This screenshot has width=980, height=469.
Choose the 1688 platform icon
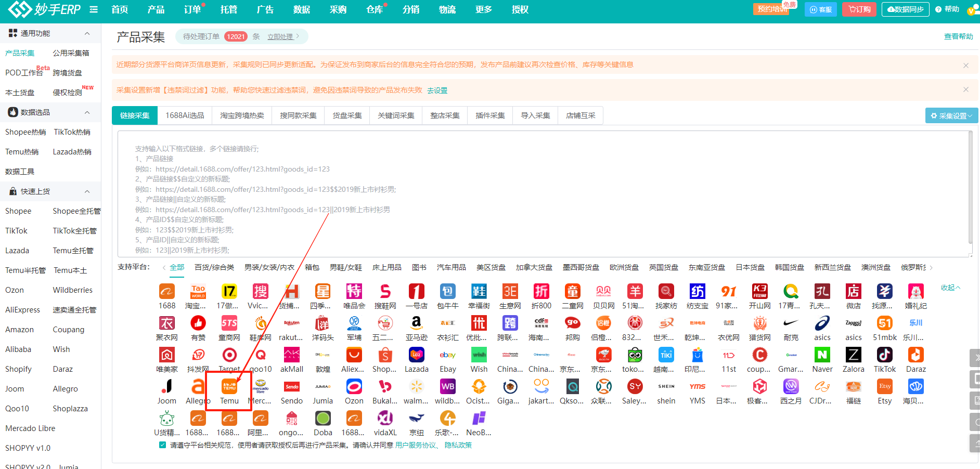[167, 292]
